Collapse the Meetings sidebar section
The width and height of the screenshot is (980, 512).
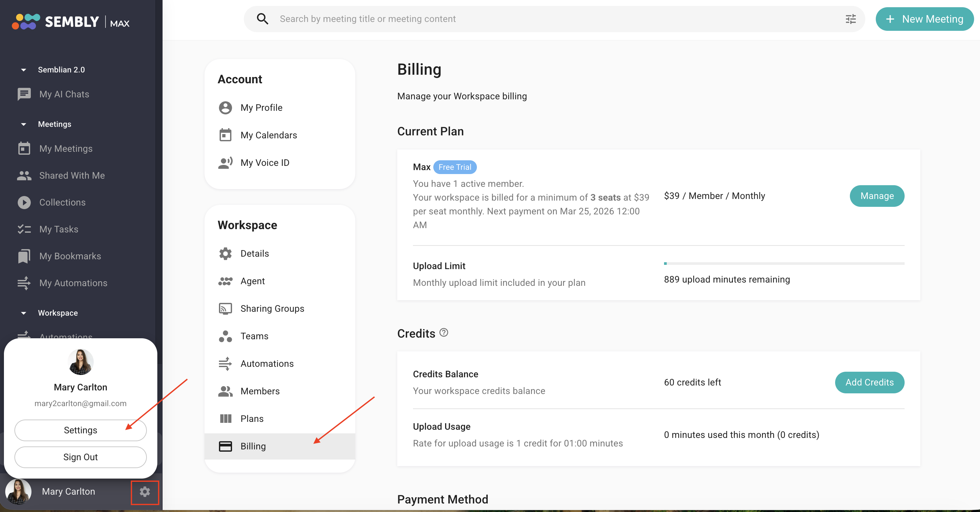(x=24, y=124)
